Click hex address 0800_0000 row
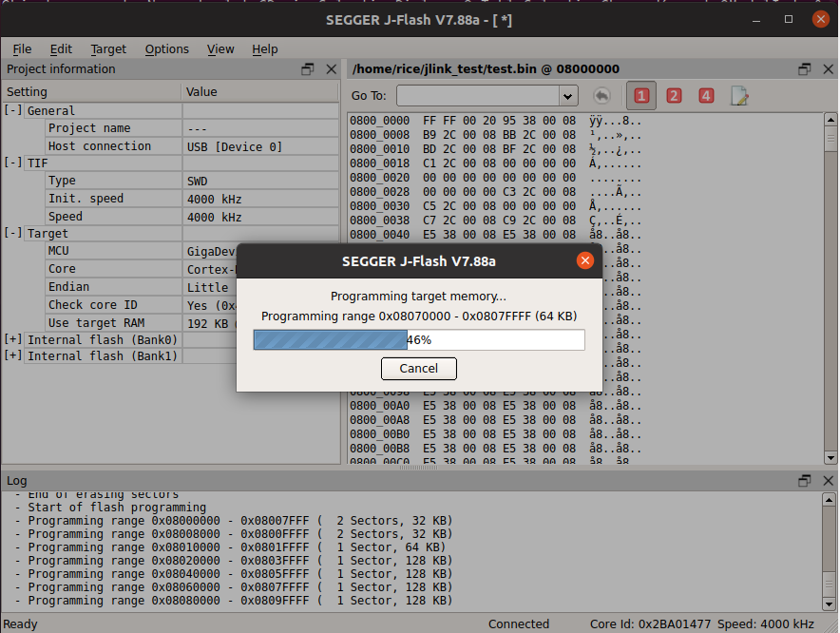Image resolution: width=840 pixels, height=633 pixels. coord(495,121)
